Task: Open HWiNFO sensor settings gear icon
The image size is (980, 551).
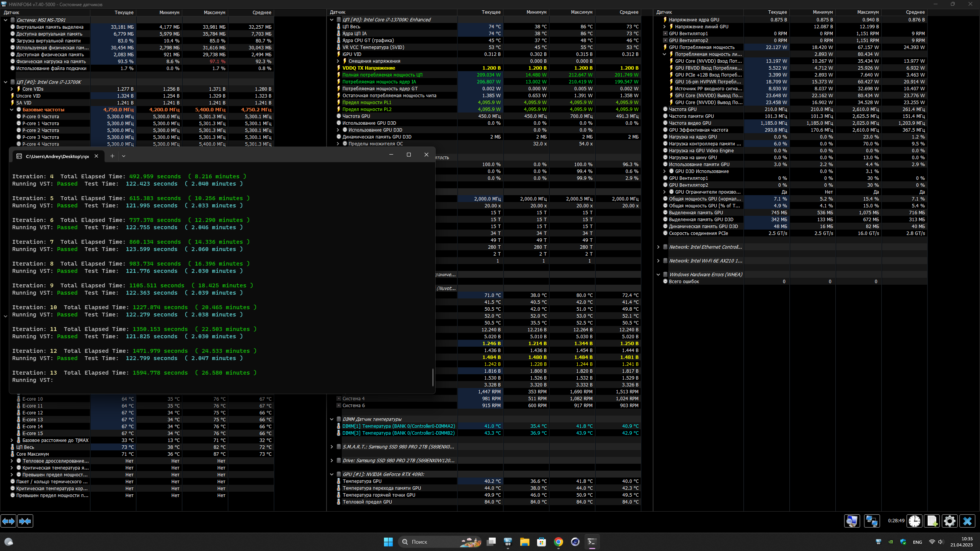Action: (949, 521)
